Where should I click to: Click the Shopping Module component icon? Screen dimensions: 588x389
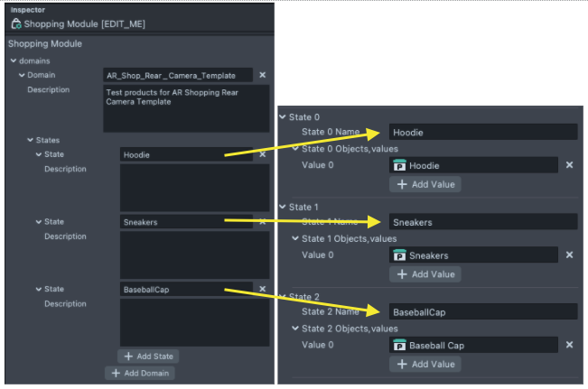[16, 24]
